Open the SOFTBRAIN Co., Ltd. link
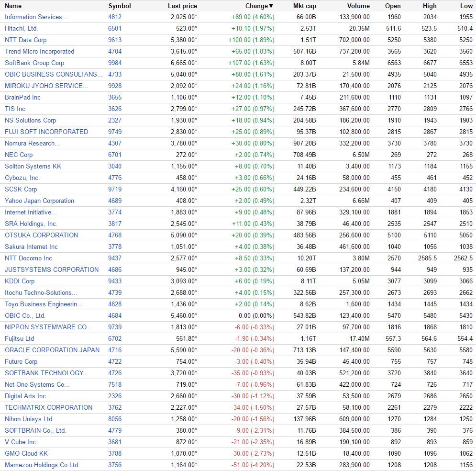 pos(35,431)
